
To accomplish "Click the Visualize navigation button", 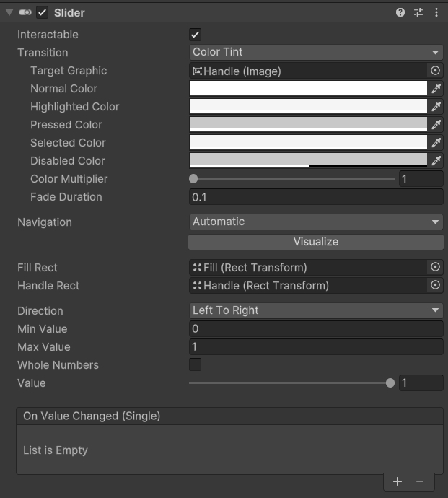I will [316, 242].
